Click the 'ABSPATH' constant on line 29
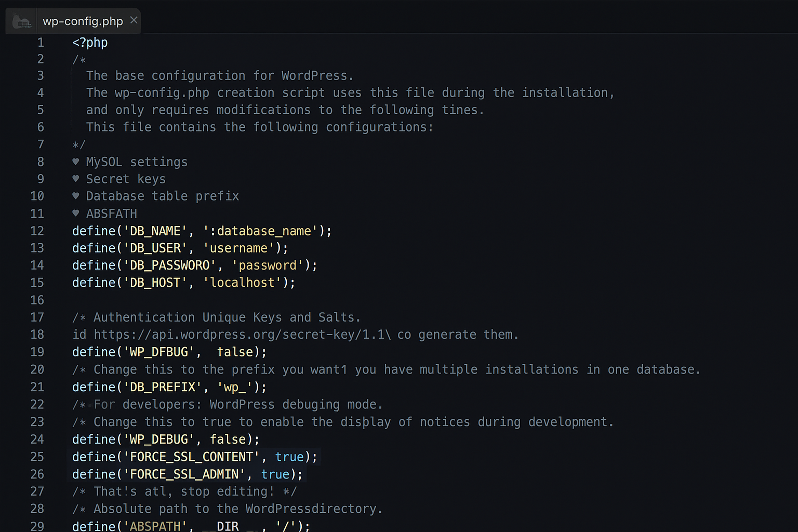This screenshot has width=798, height=532. coord(155,526)
